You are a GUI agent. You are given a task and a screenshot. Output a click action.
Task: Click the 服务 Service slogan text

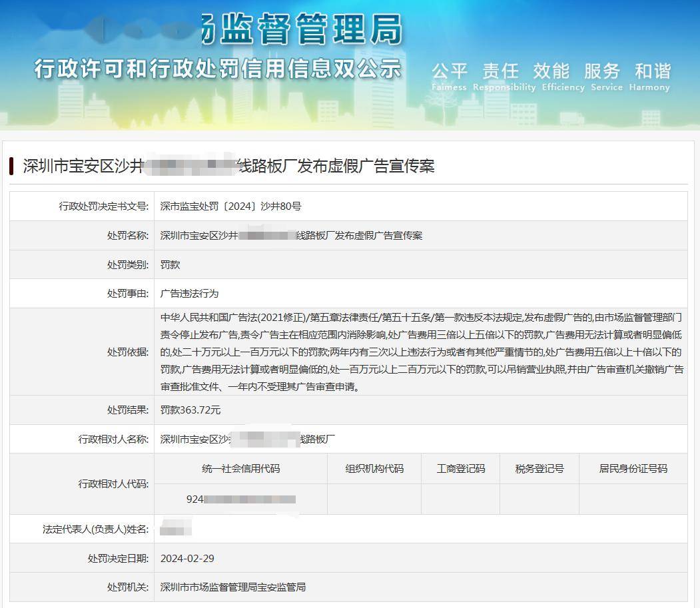click(x=606, y=77)
